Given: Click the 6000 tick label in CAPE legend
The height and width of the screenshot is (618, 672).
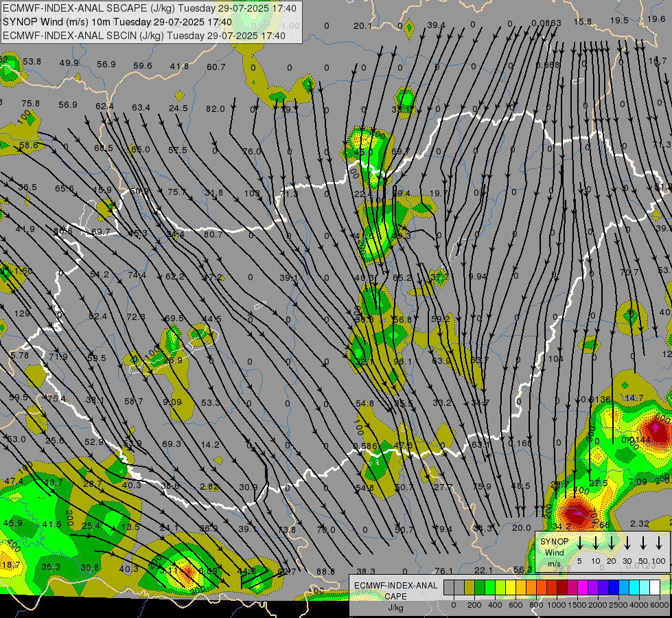Looking at the screenshot, I should click(x=660, y=605).
